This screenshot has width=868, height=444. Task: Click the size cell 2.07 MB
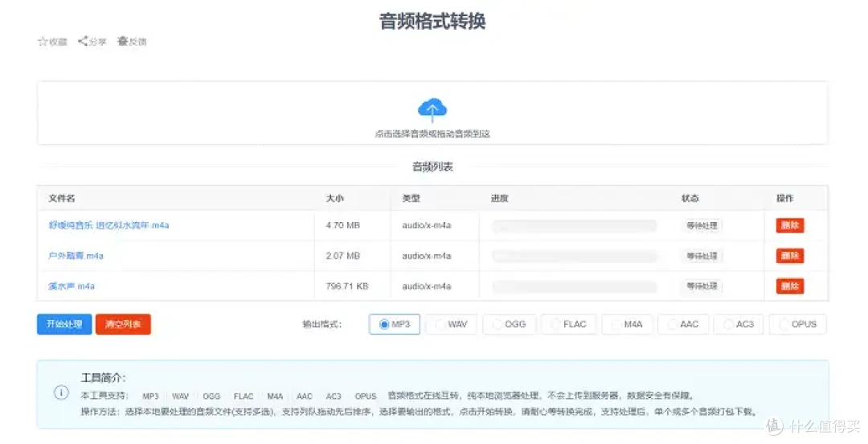coord(342,256)
